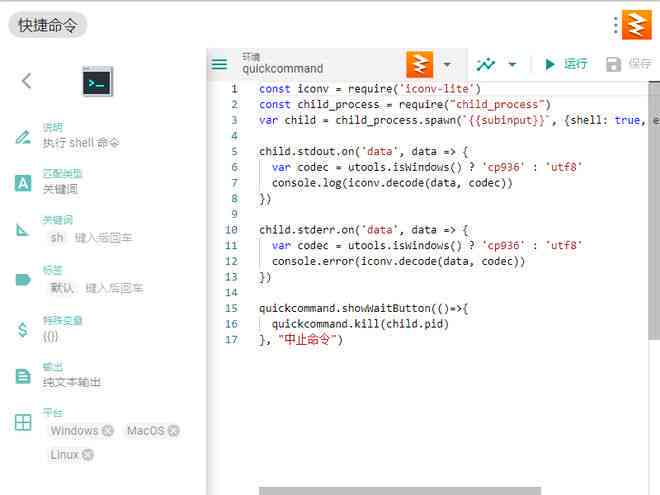The image size is (660, 495).
Task: Click line 12 console.error statement
Action: point(399,261)
